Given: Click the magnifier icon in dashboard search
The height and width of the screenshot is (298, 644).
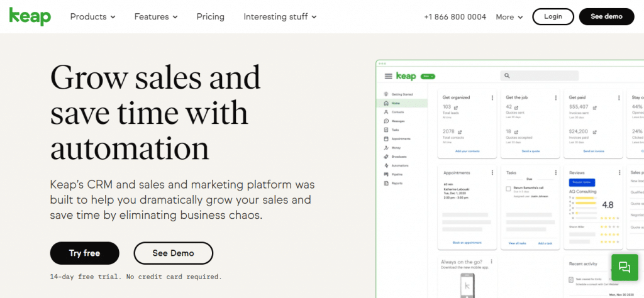Looking at the screenshot, I should [x=507, y=75].
